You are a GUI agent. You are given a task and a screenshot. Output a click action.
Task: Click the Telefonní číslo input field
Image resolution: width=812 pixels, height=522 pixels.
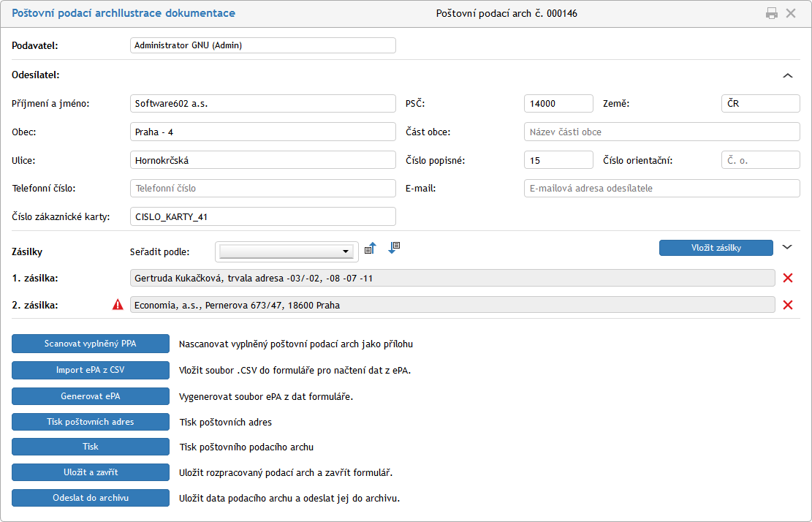pos(262,188)
